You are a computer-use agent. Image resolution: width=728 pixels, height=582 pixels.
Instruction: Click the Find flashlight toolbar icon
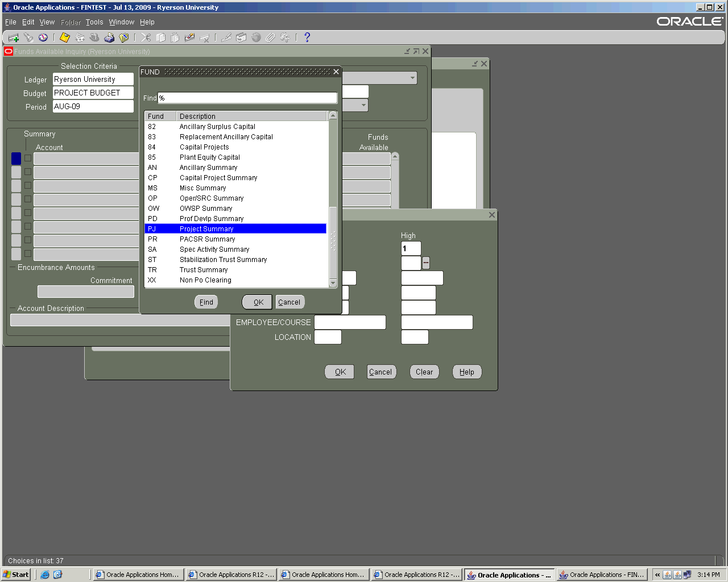[x=28, y=38]
